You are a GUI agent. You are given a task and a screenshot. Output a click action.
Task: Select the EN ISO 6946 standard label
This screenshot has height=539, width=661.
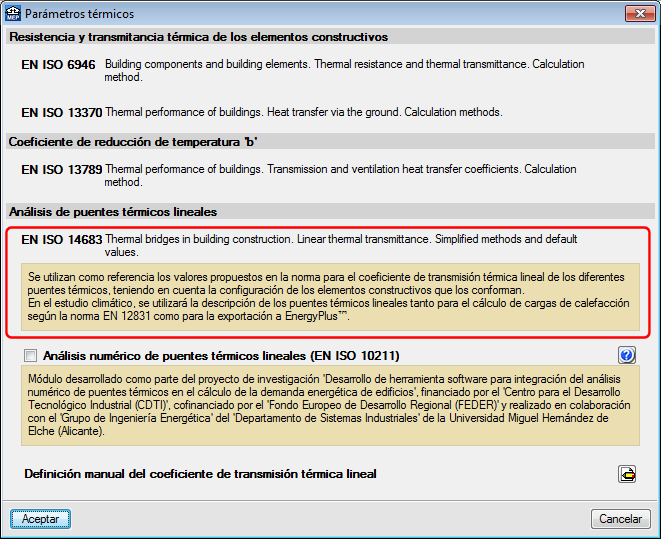tap(58, 64)
